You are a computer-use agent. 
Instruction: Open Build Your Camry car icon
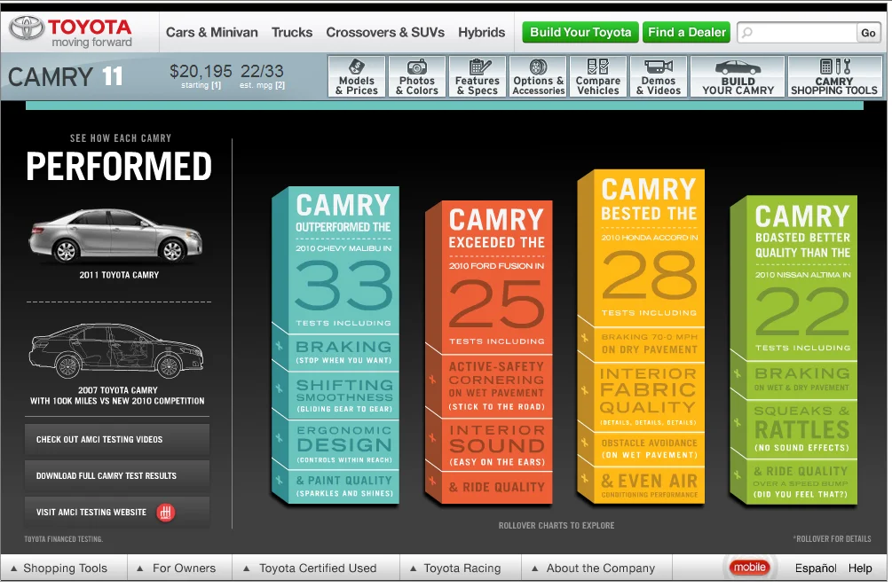click(x=738, y=67)
